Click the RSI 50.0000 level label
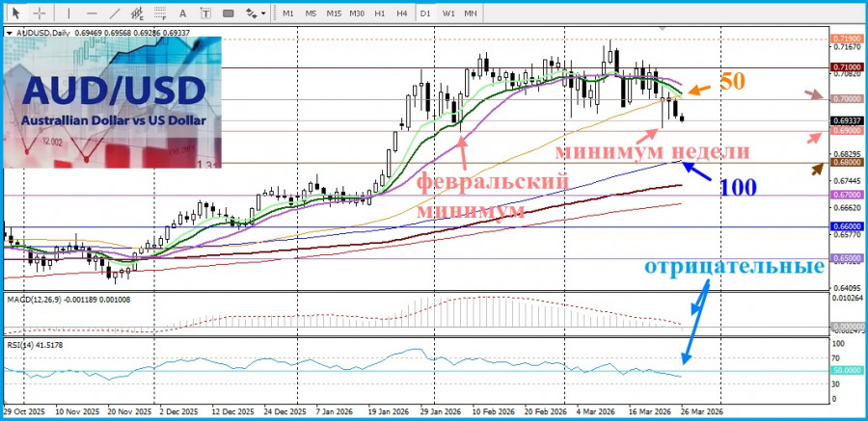Screen dimensions: 868x421 [x=847, y=370]
